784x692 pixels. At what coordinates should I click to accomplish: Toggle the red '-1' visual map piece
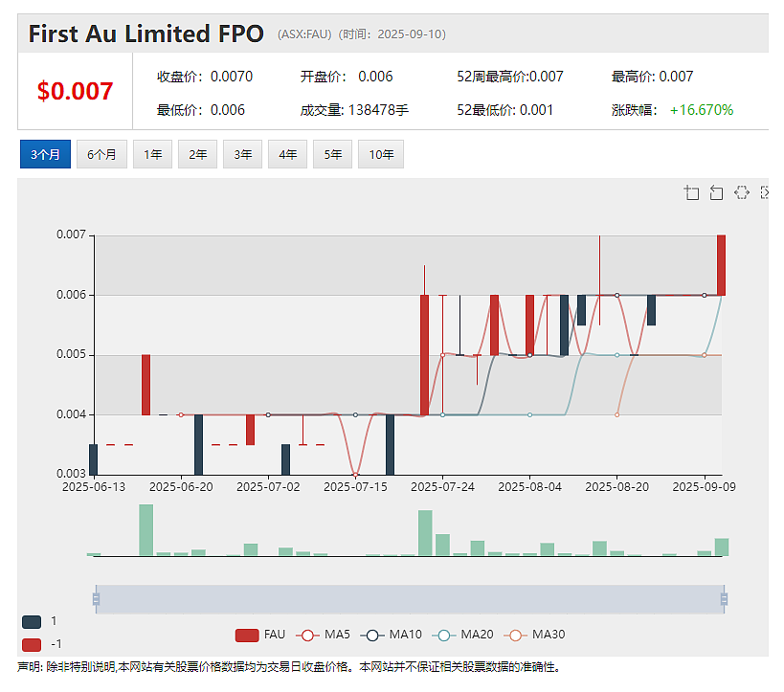(32, 644)
